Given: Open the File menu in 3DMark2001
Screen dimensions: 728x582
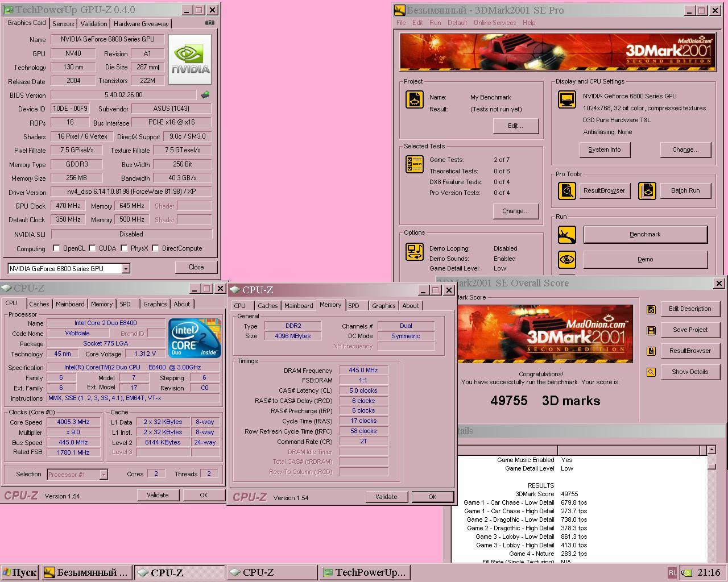Looking at the screenshot, I should pyautogui.click(x=402, y=23).
